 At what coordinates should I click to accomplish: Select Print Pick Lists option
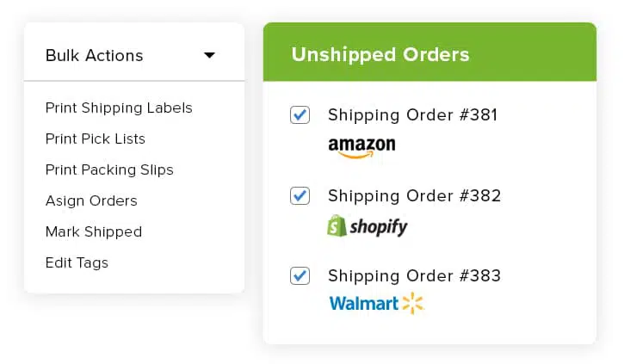tap(96, 139)
